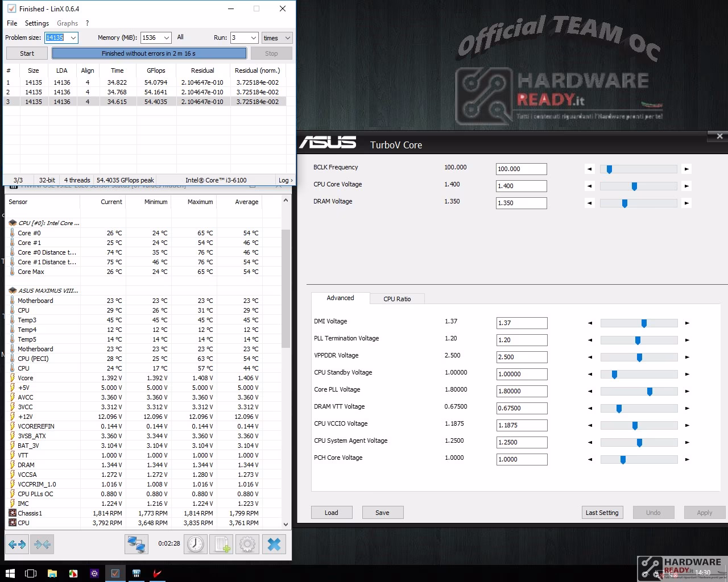Click the Start button in LinX
728x582 pixels.
(27, 53)
